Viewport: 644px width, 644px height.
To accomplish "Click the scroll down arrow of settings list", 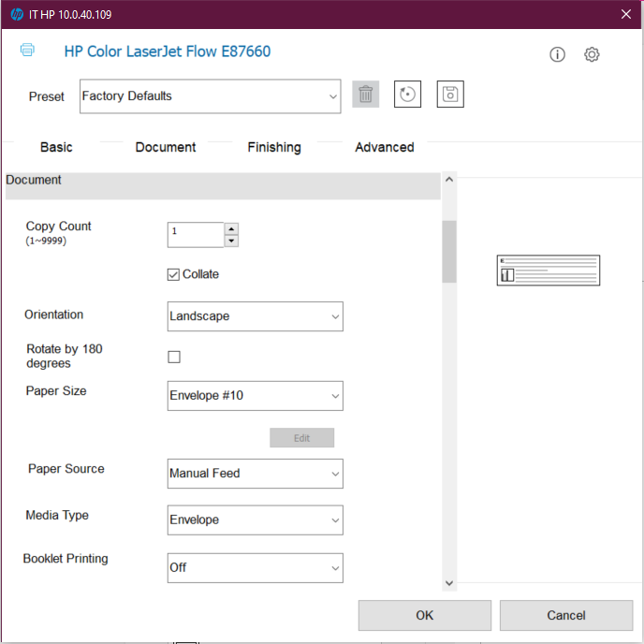I will click(449, 583).
